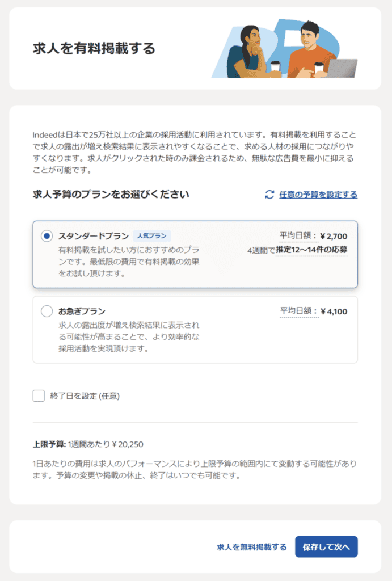Click the 保存して次へ button
This screenshot has height=581, width=392.
326,547
